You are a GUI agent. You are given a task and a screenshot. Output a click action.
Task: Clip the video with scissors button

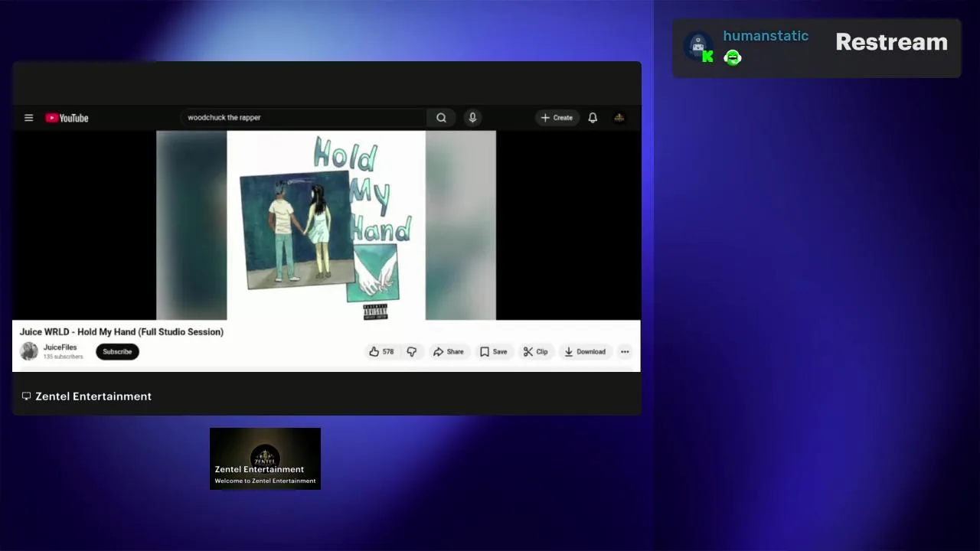pos(535,352)
